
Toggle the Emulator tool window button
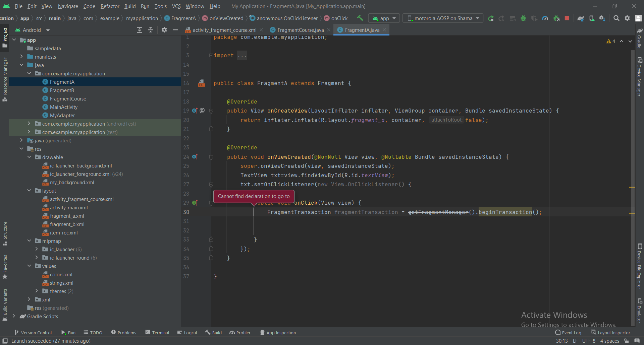(639, 311)
